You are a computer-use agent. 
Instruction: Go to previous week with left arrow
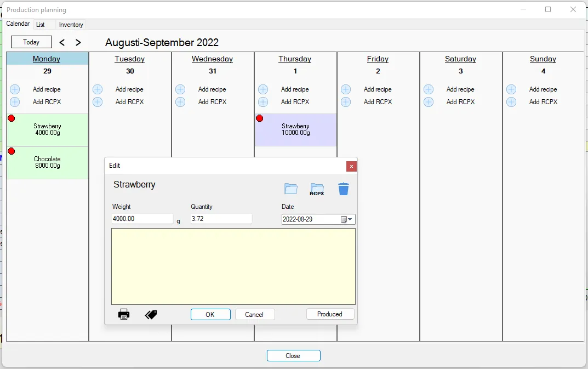pyautogui.click(x=62, y=42)
